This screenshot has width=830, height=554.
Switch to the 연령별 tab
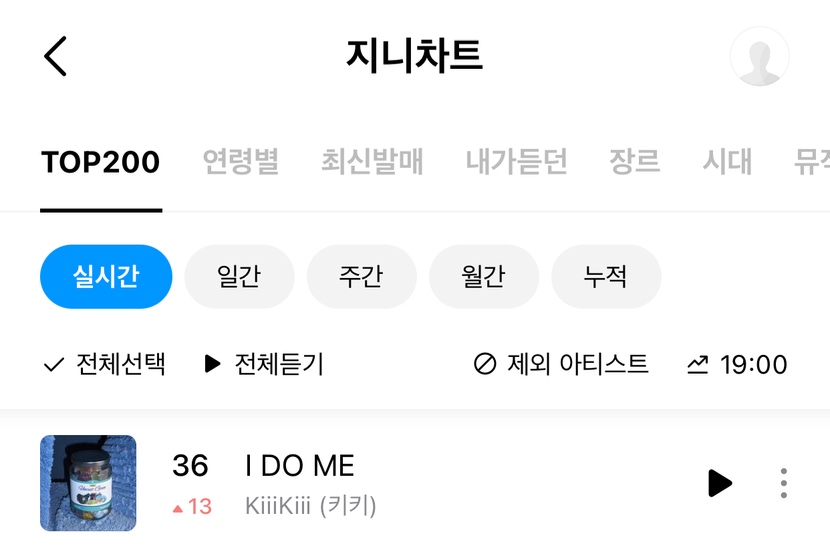click(x=240, y=162)
